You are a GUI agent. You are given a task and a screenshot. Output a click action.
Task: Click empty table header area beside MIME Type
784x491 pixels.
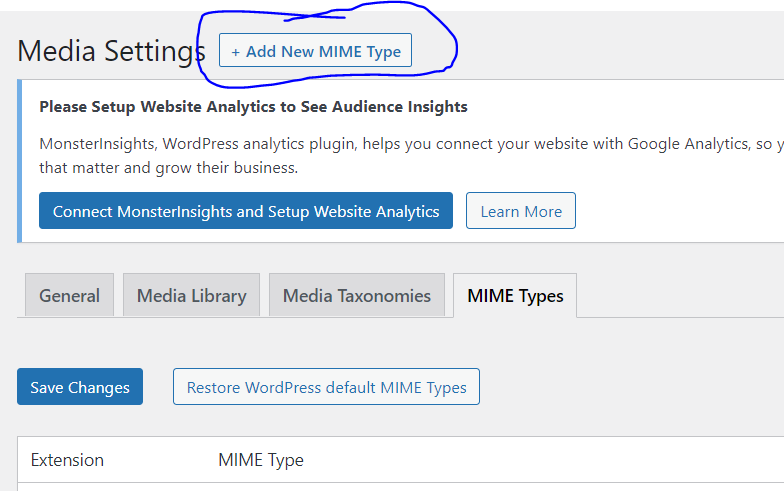(540, 460)
